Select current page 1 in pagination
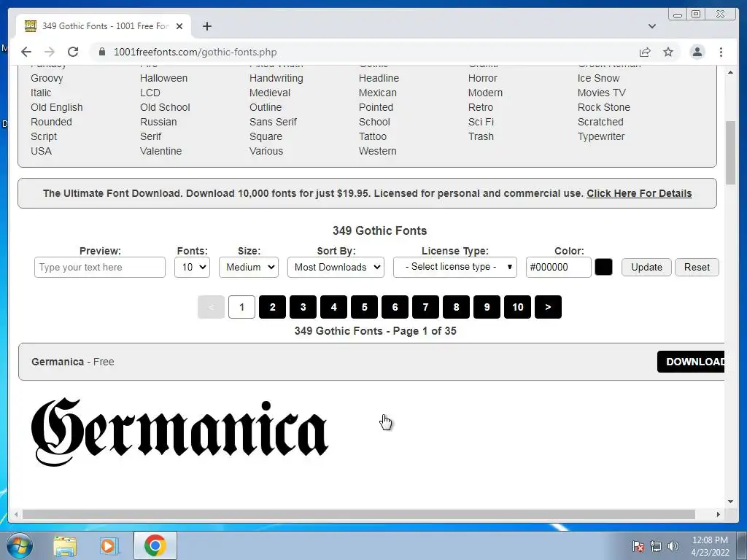 click(x=241, y=307)
